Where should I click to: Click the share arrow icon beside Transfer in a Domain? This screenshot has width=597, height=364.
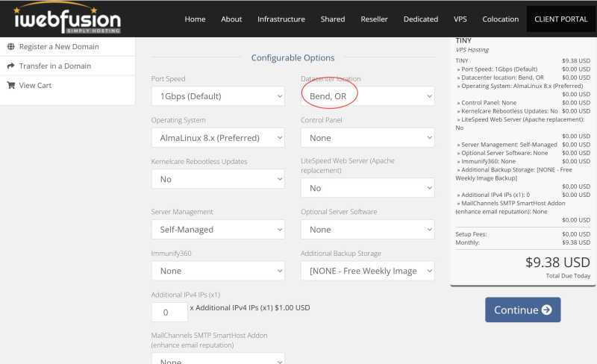(11, 66)
